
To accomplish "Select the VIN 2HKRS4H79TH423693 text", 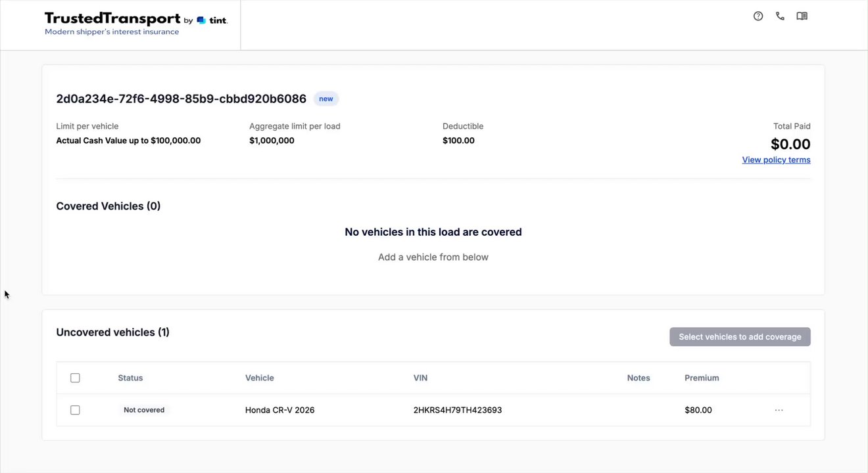I will [x=457, y=410].
